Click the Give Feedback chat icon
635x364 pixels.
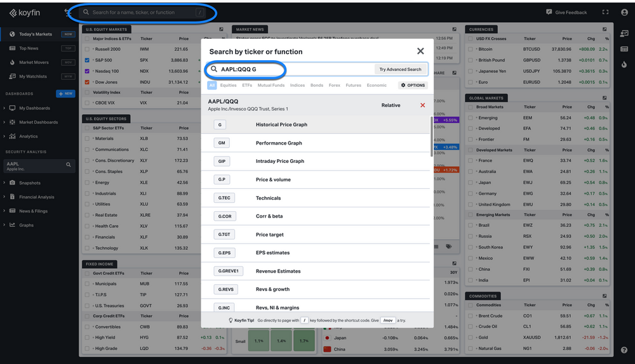point(549,12)
